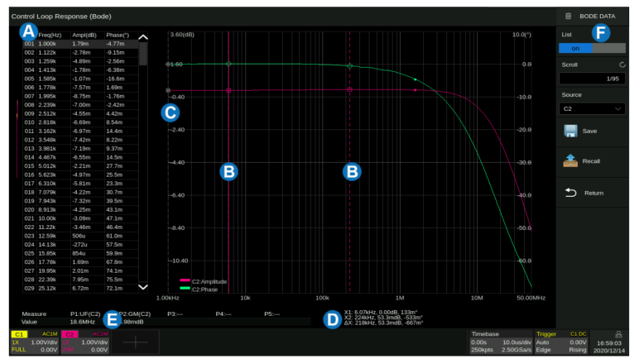Click the Return arrow icon
Viewport: 639px width, 364px height.
(x=570, y=192)
